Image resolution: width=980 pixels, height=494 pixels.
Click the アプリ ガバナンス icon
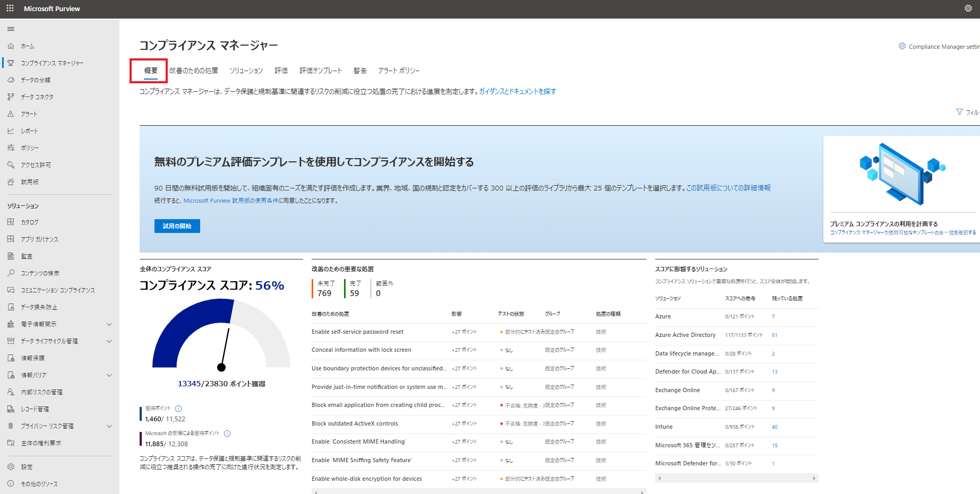(x=11, y=239)
